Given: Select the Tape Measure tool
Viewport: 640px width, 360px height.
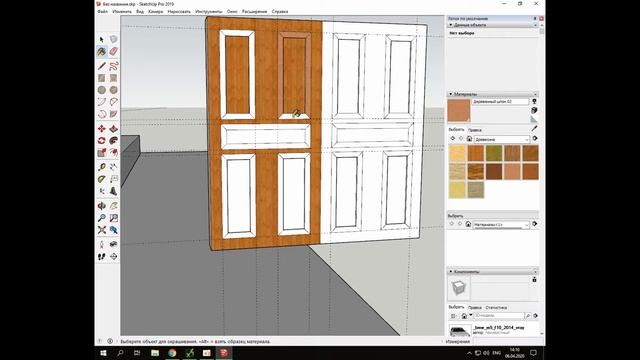Looking at the screenshot, I should pyautogui.click(x=102, y=167).
